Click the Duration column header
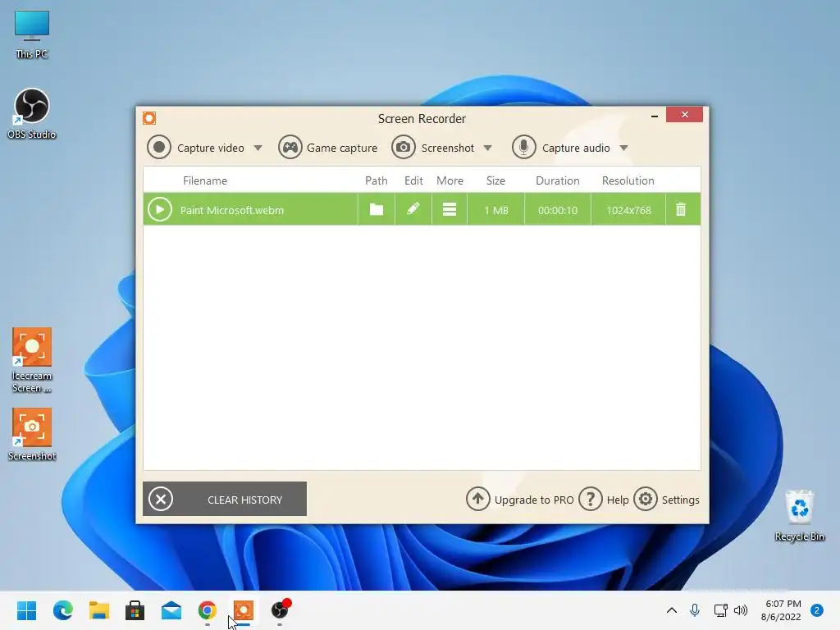The width and height of the screenshot is (840, 630). point(558,180)
